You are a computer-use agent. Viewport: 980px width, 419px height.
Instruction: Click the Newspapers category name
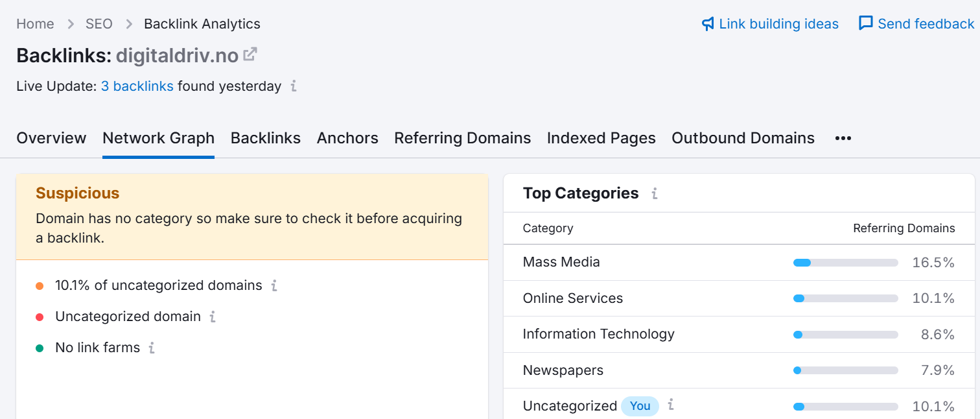tap(563, 370)
